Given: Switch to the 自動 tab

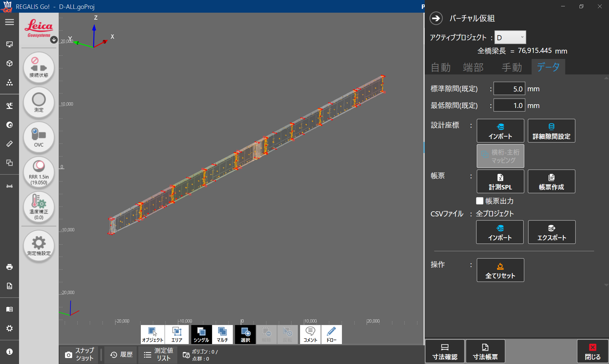Looking at the screenshot, I should pyautogui.click(x=441, y=67).
